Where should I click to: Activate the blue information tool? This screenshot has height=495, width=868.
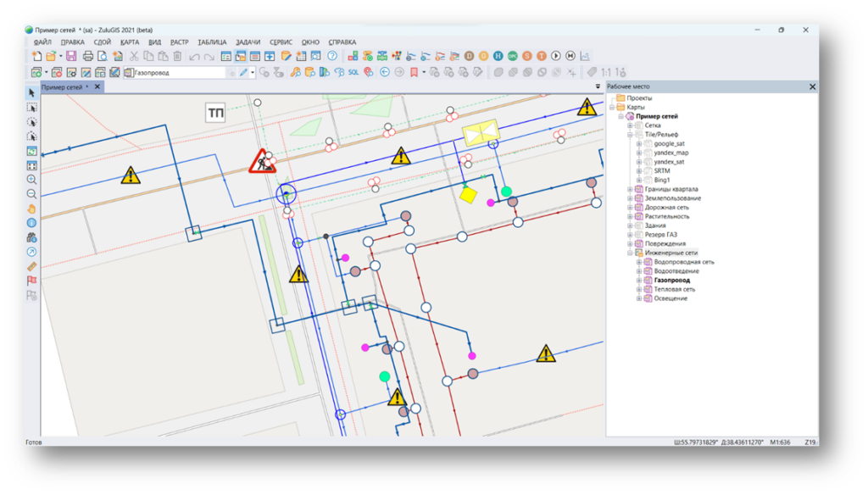click(x=31, y=223)
